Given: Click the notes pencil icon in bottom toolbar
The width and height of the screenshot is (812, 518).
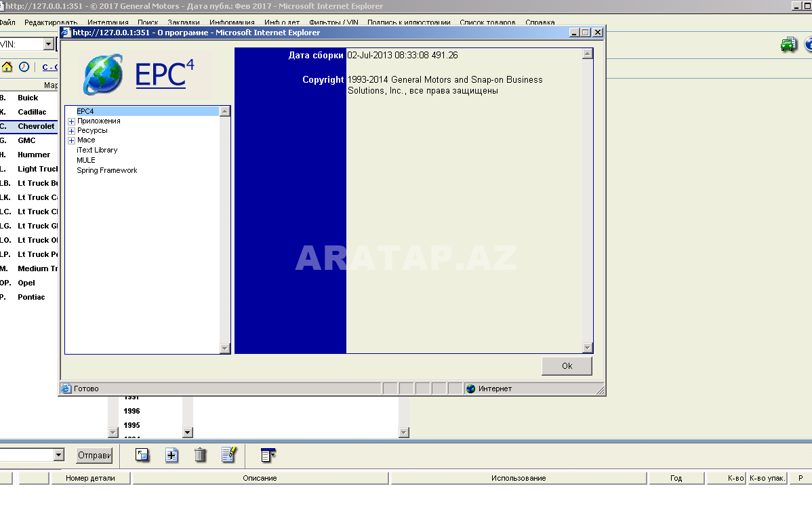Looking at the screenshot, I should [229, 454].
